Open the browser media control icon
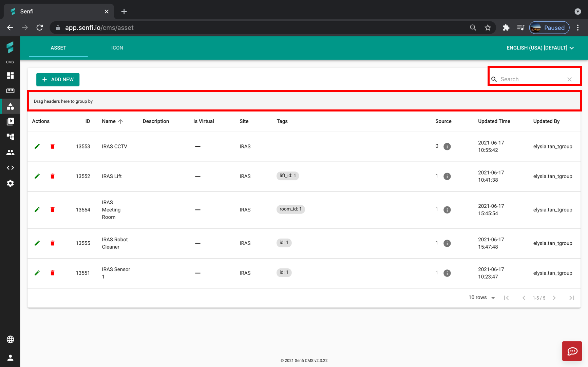Image resolution: width=588 pixels, height=367 pixels. point(520,28)
